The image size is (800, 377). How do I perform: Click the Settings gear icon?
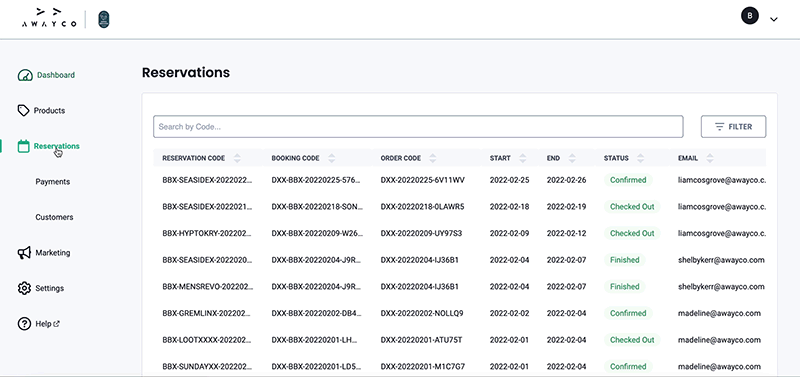click(24, 288)
